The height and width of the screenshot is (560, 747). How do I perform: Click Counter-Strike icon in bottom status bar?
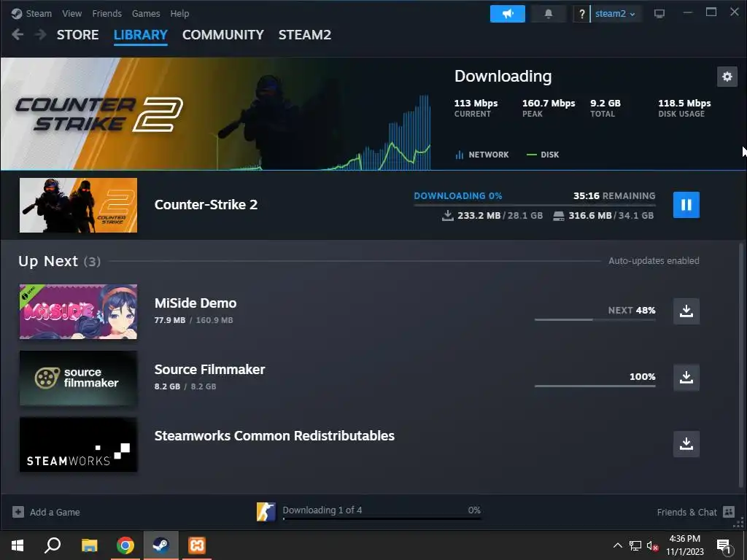click(266, 512)
